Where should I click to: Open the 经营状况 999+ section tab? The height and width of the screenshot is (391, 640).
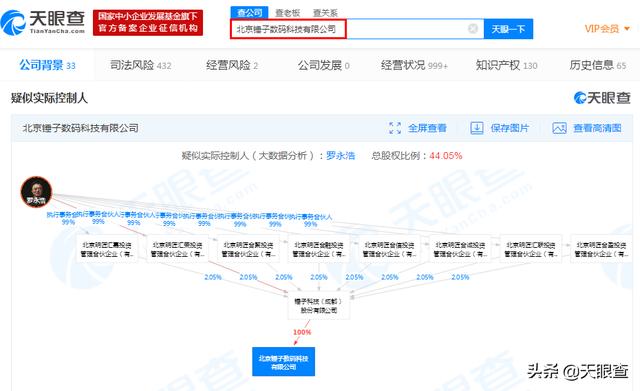coord(414,65)
